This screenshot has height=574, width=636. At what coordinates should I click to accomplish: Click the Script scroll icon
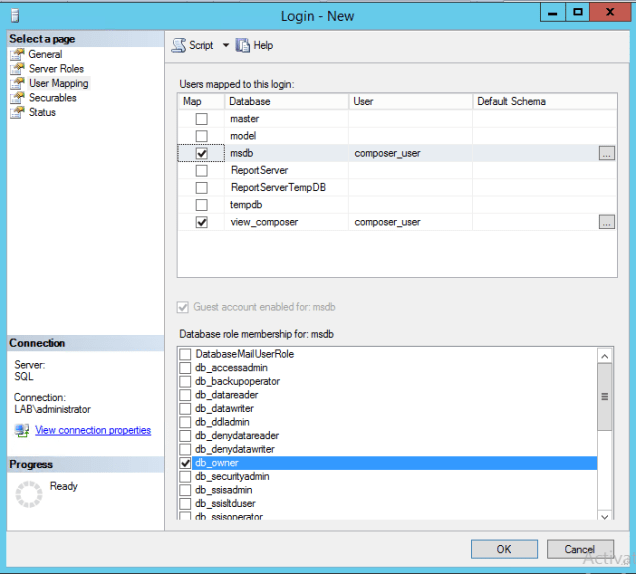(178, 45)
